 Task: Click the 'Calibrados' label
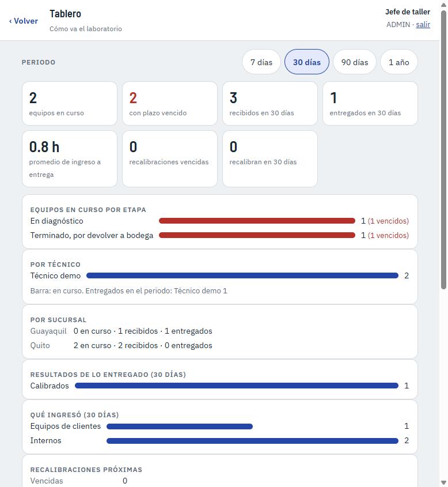[x=50, y=386]
